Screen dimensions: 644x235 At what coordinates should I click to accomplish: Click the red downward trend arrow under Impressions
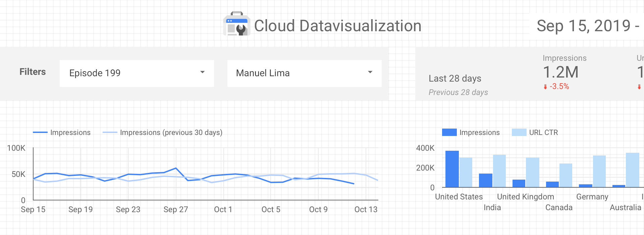[545, 86]
